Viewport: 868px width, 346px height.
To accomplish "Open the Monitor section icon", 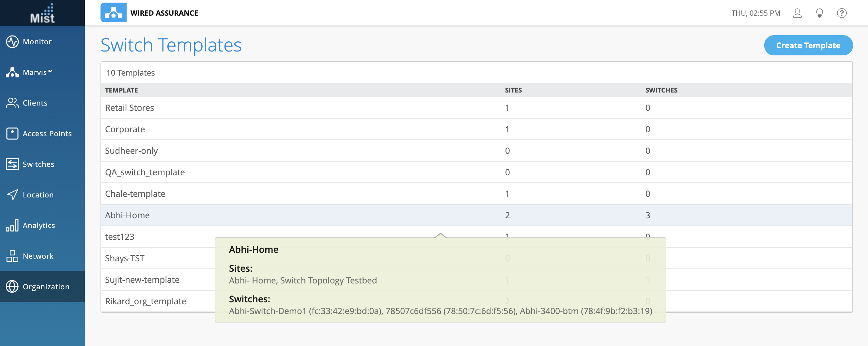I will [12, 42].
